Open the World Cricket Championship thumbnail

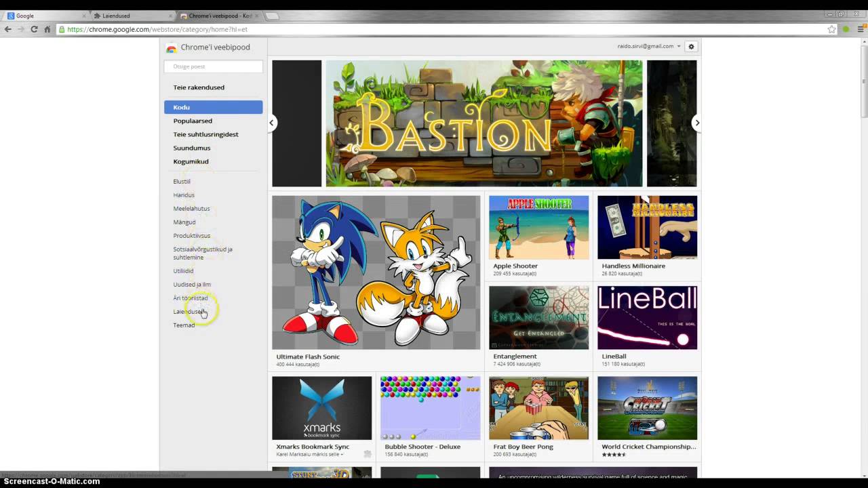[648, 408]
